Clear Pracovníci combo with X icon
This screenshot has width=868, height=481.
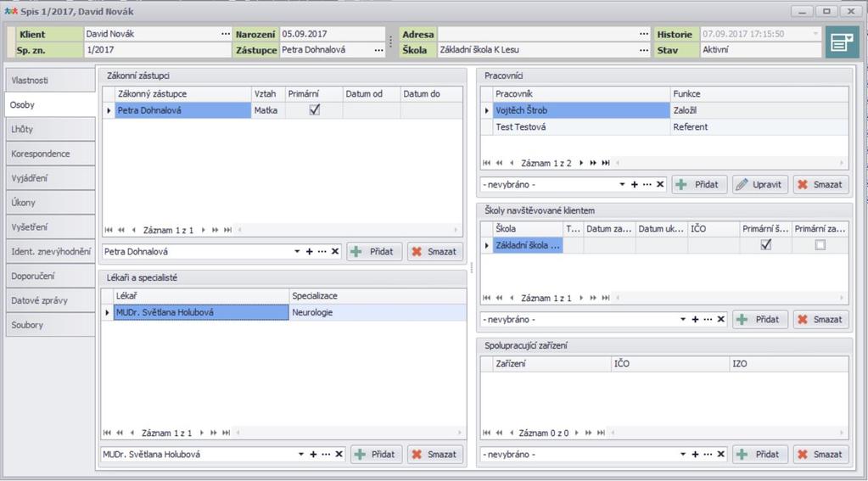click(x=660, y=184)
